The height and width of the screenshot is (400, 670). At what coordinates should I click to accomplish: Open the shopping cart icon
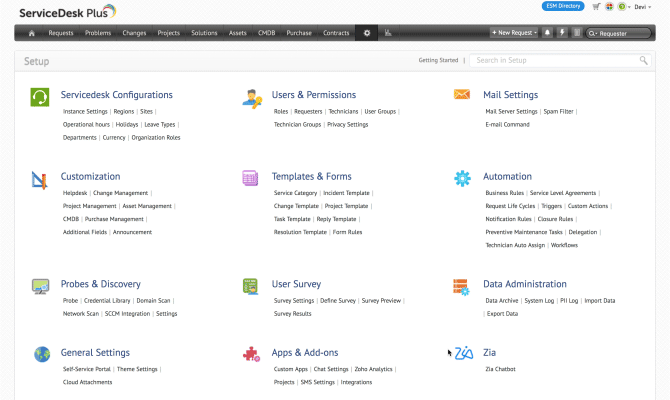point(597,6)
